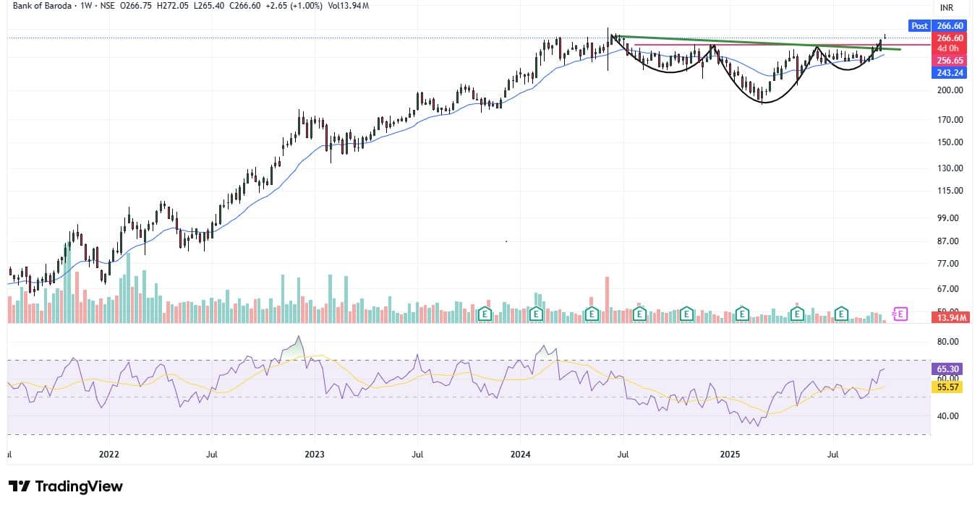The image size is (980, 508).
Task: Click the purple 65.30 RSI value label
Action: click(x=949, y=369)
